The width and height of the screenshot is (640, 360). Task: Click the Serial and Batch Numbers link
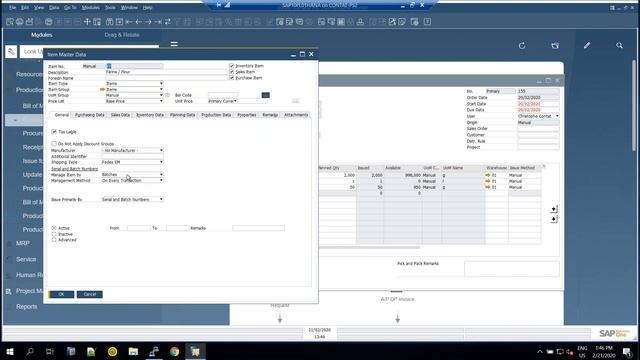74,169
